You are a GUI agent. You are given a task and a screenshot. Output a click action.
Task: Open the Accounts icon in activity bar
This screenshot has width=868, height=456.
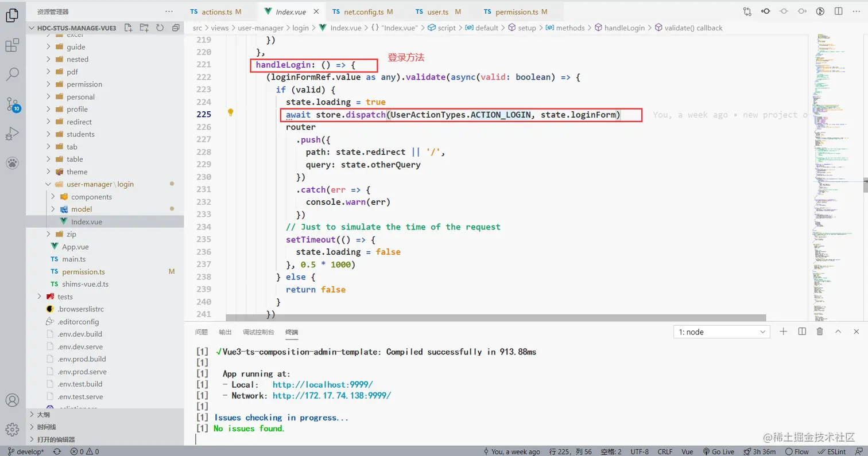(12, 400)
